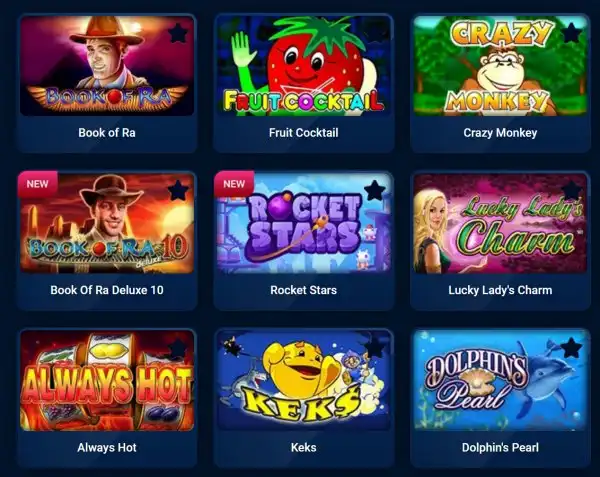
Task: Click the Keks title text
Action: tap(303, 448)
